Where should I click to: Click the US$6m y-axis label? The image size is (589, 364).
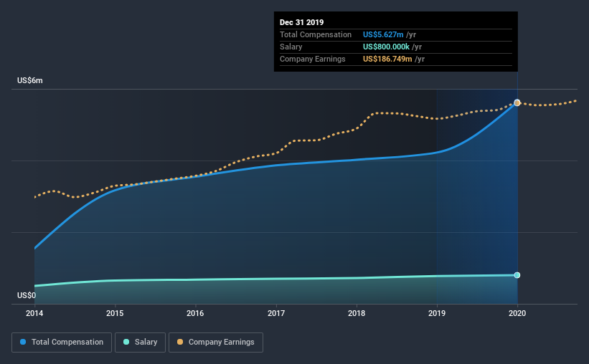tap(30, 81)
